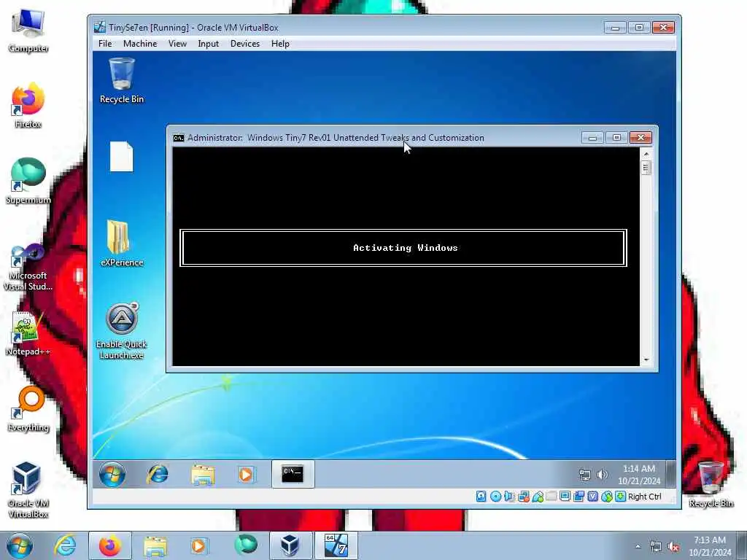The height and width of the screenshot is (560, 747).
Task: Open the host Start button
Action: 20,545
